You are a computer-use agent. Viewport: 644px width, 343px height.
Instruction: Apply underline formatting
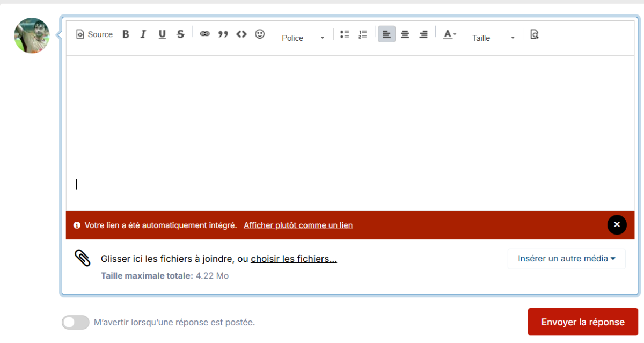[162, 34]
